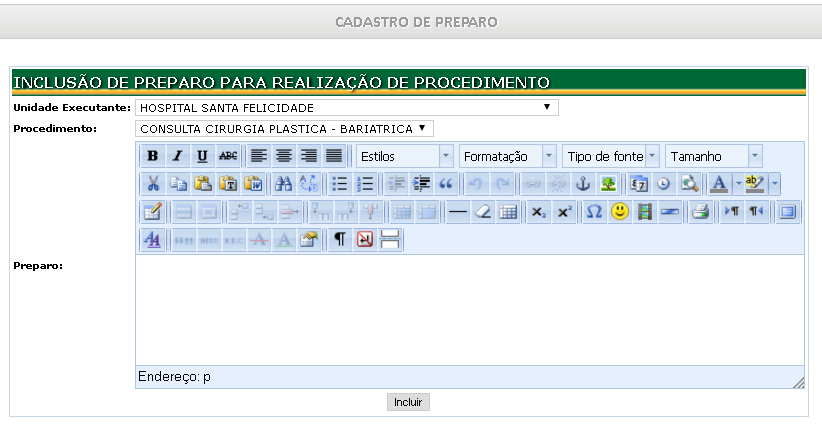The height and width of the screenshot is (427, 822).
Task: Insert the current date
Action: pyautogui.click(x=639, y=184)
